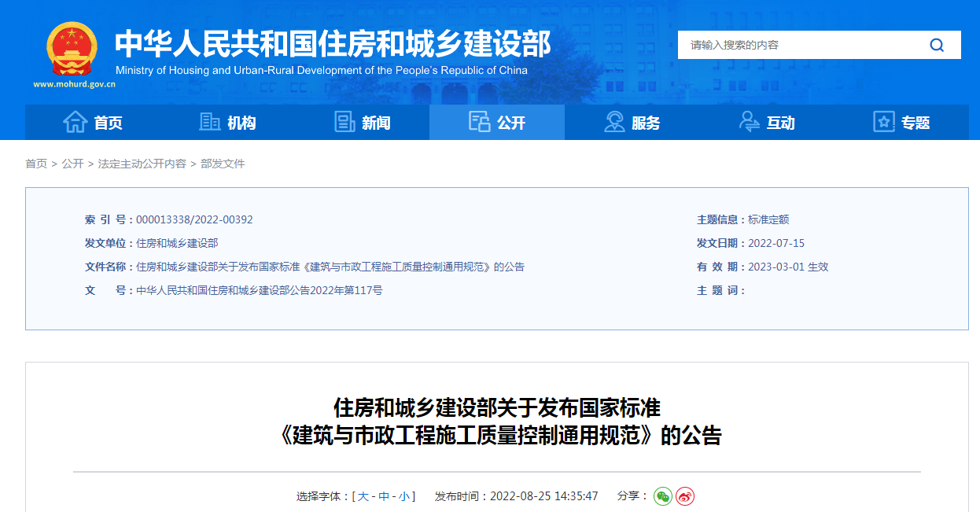Click the person-exchange icon next to 互动
The width and height of the screenshot is (980, 512).
[750, 122]
